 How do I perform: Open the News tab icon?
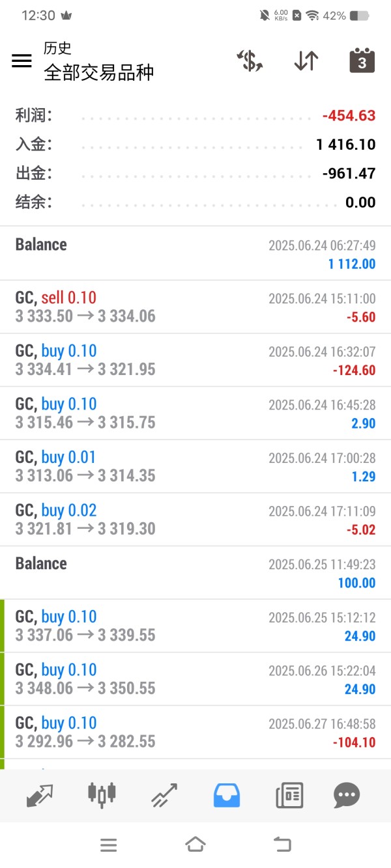pyautogui.click(x=289, y=794)
